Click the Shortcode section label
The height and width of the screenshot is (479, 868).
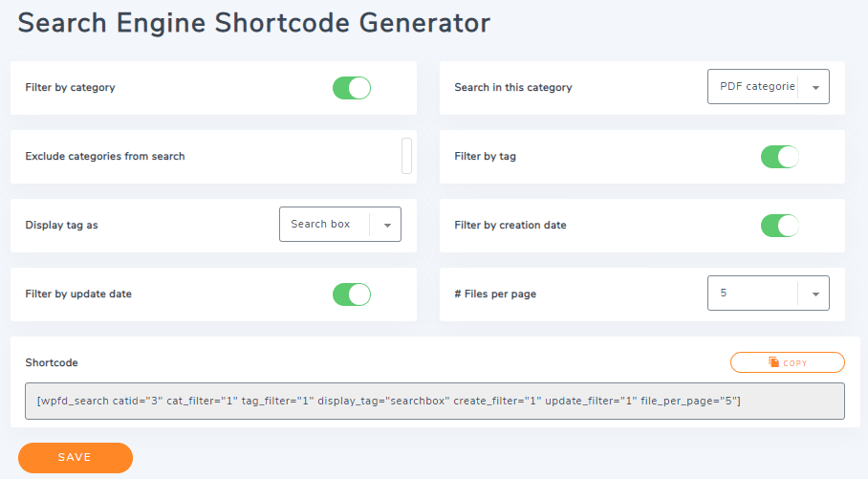52,363
